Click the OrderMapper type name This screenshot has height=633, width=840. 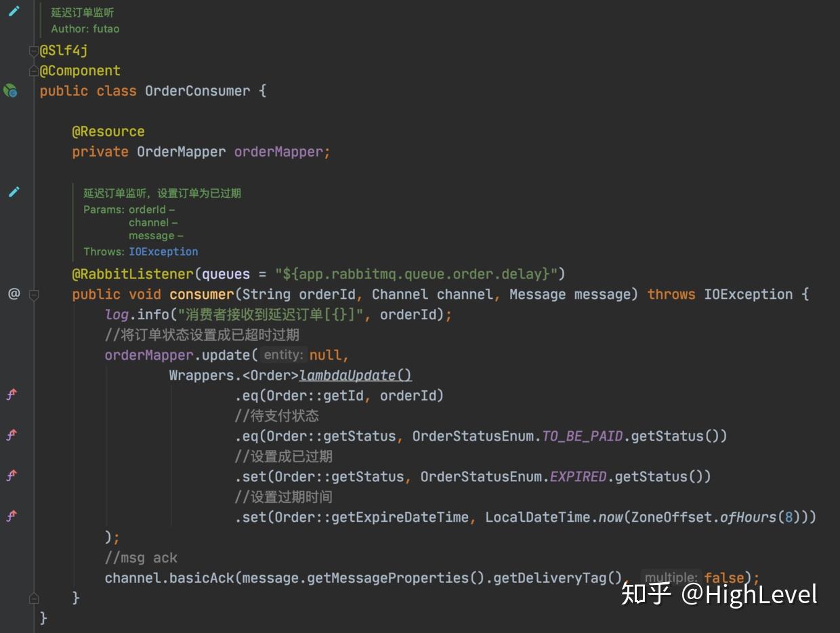(x=182, y=152)
